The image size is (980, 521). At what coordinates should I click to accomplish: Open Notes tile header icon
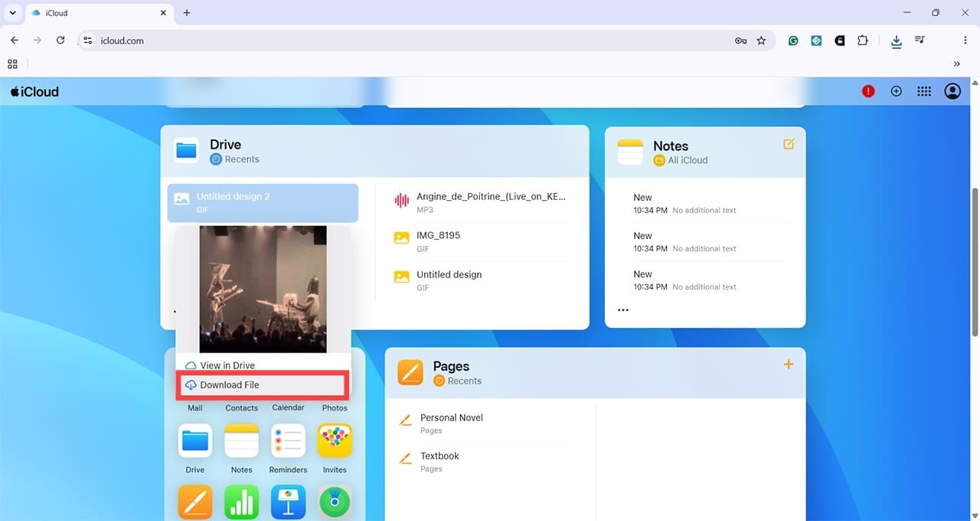tap(630, 152)
